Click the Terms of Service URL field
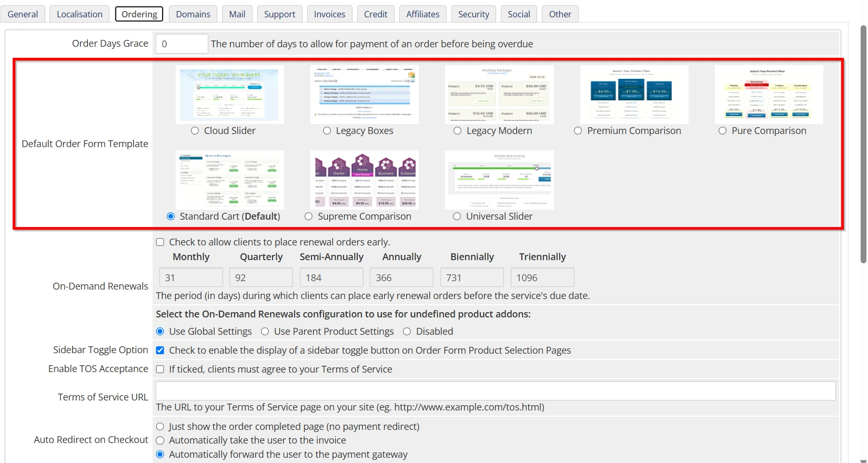 tap(496, 391)
